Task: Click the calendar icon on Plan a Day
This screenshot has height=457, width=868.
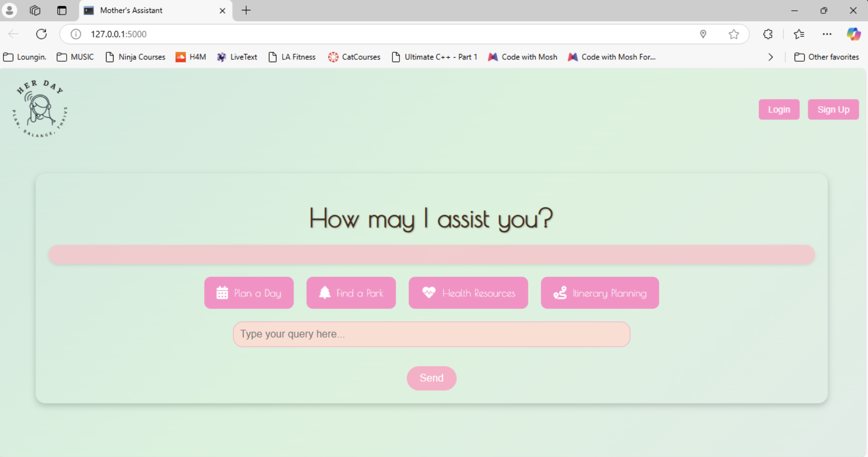Action: [x=222, y=293]
